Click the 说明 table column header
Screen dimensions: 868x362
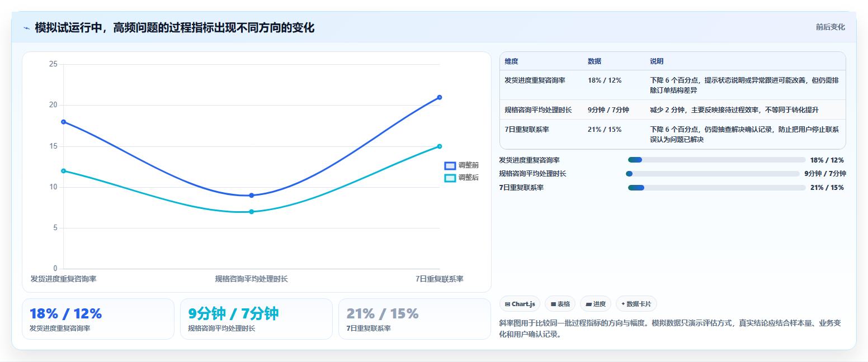pyautogui.click(x=657, y=61)
